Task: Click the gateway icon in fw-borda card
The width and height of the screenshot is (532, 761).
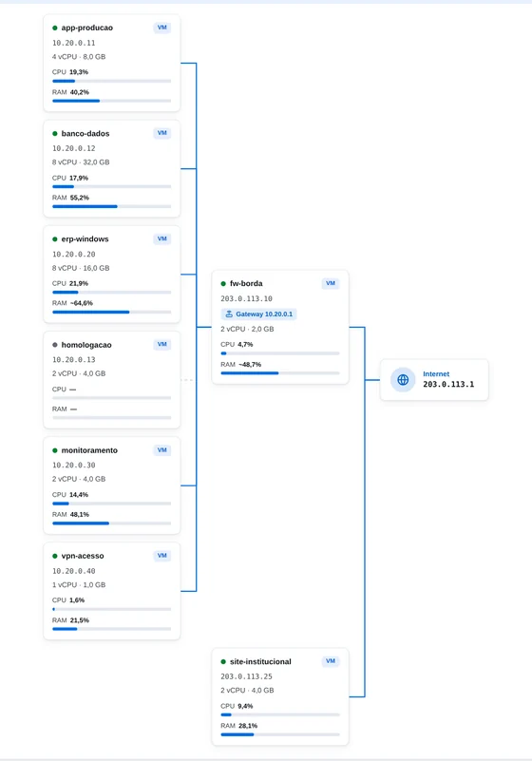Action: [x=229, y=314]
